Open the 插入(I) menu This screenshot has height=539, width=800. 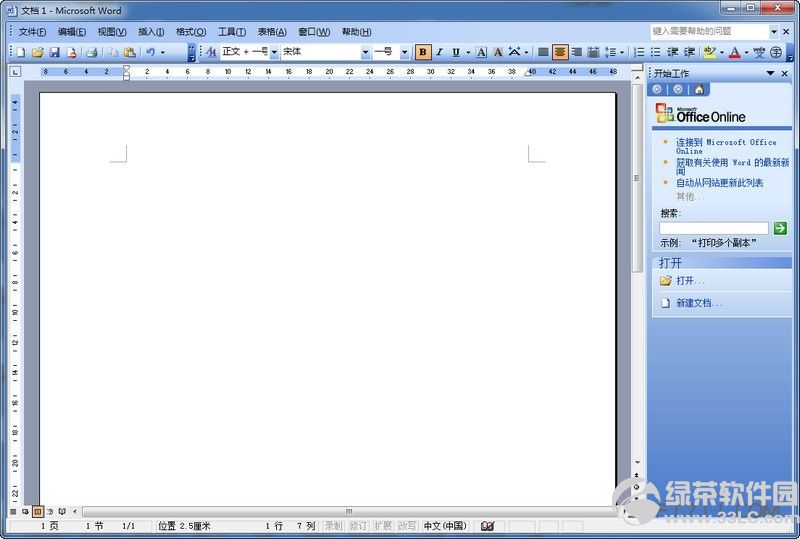(x=151, y=32)
